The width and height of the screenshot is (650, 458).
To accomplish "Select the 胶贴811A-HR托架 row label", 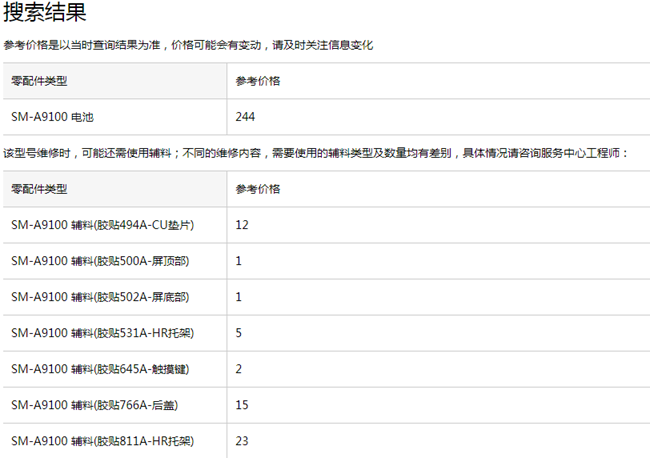I will 102,441.
